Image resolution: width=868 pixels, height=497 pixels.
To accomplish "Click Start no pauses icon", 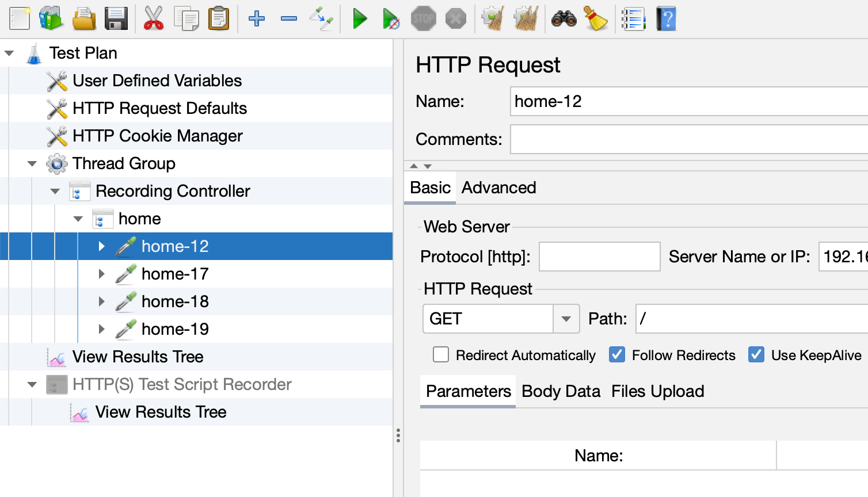I will 391,18.
